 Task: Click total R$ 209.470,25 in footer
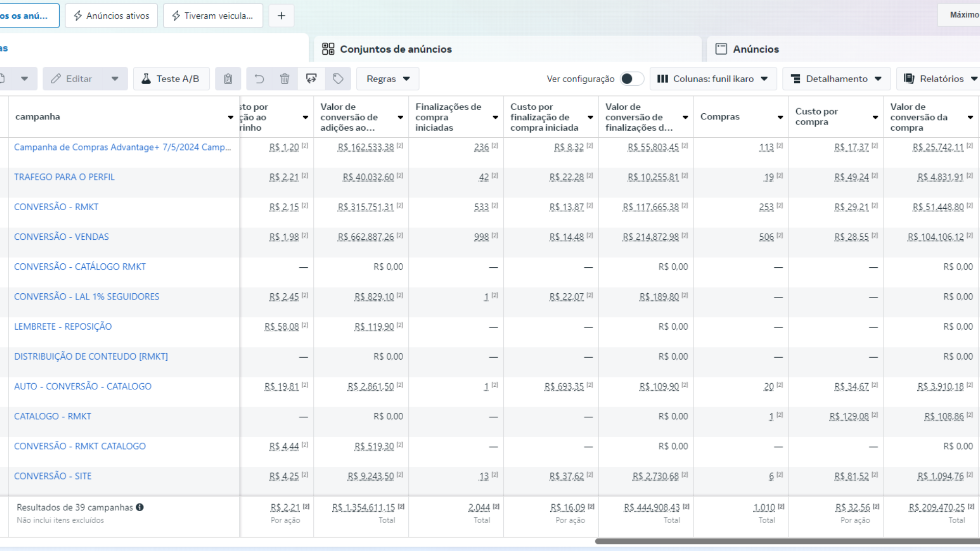[937, 508]
